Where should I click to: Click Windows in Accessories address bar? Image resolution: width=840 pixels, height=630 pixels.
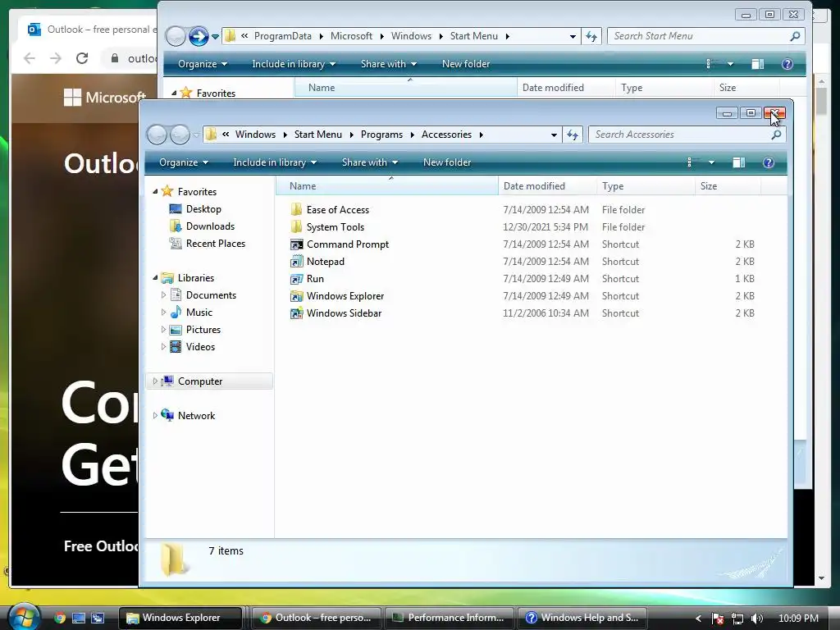tap(255, 135)
